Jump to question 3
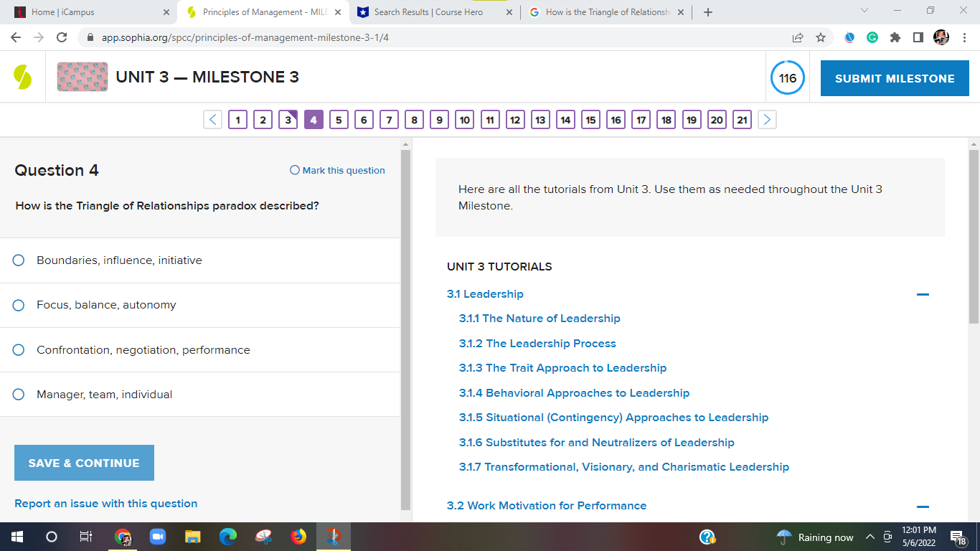The height and width of the screenshot is (551, 980). [x=288, y=120]
